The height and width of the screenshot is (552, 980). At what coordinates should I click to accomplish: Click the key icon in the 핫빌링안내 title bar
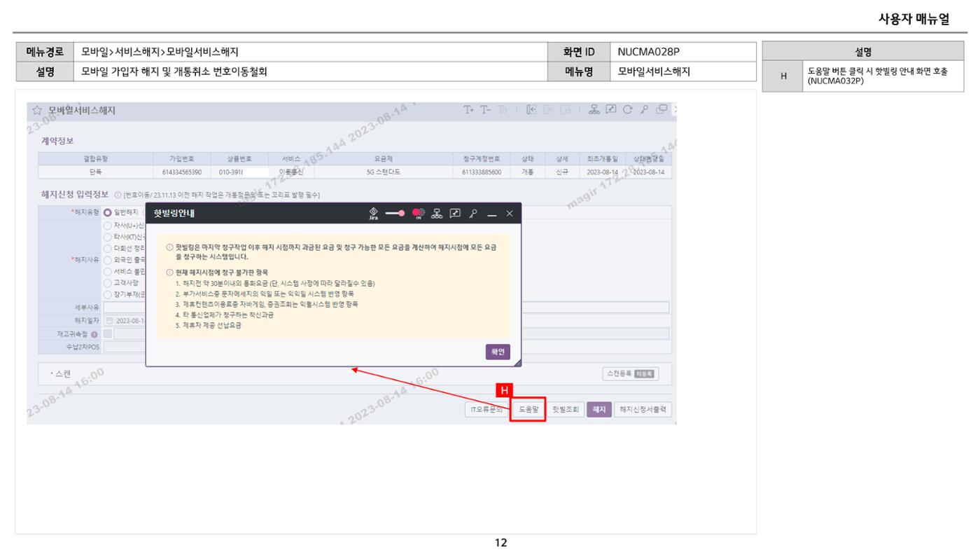(x=473, y=214)
